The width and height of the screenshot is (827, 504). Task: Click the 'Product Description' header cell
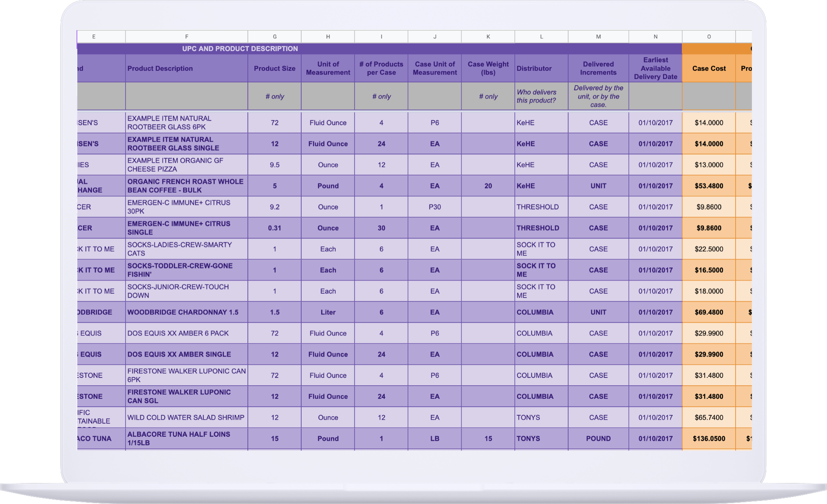(187, 69)
